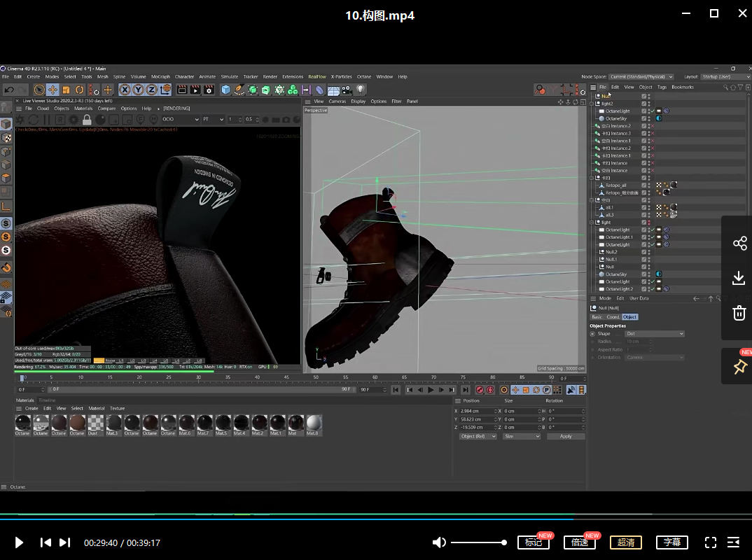Select the Live Selection tool
This screenshot has width=752, height=560.
pyautogui.click(x=39, y=90)
